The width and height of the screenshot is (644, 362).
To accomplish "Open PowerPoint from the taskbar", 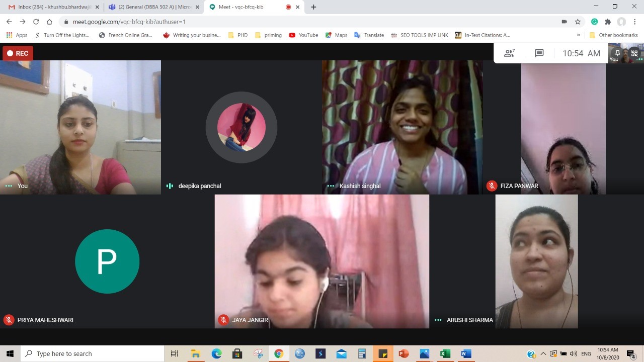I will click(403, 353).
